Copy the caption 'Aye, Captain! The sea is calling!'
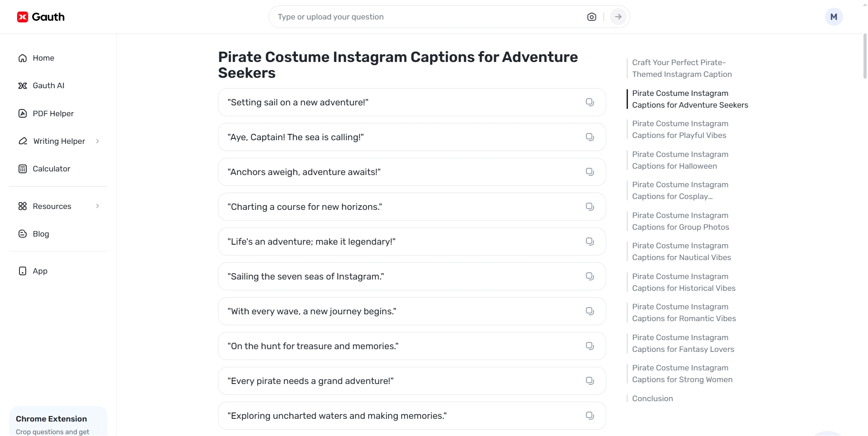Viewport: 868px width, 436px height. tap(589, 137)
